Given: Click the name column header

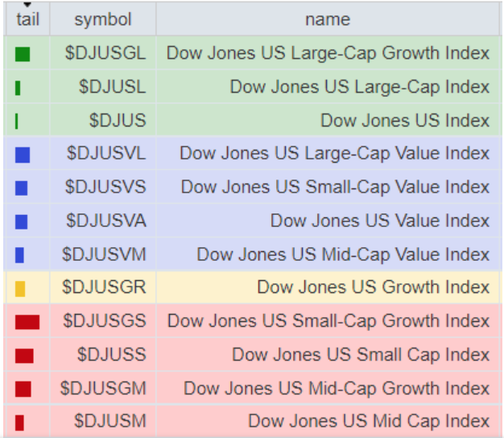Looking at the screenshot, I should pos(328,19).
